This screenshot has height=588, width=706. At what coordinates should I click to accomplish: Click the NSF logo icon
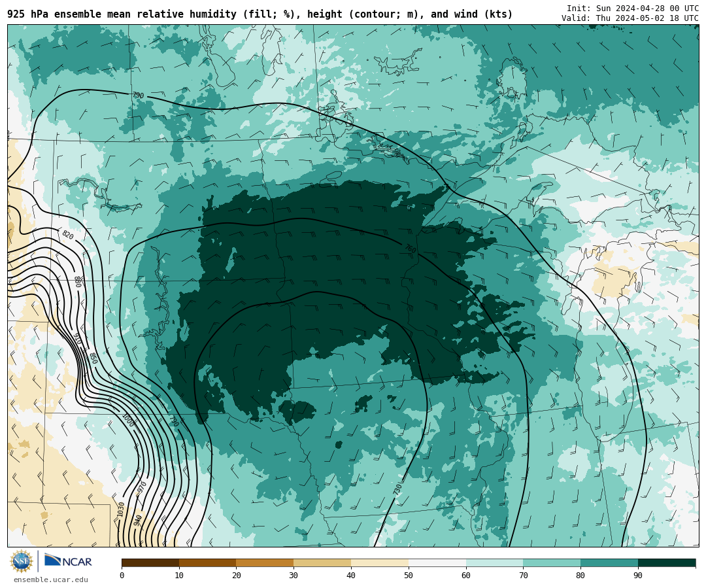click(x=21, y=561)
